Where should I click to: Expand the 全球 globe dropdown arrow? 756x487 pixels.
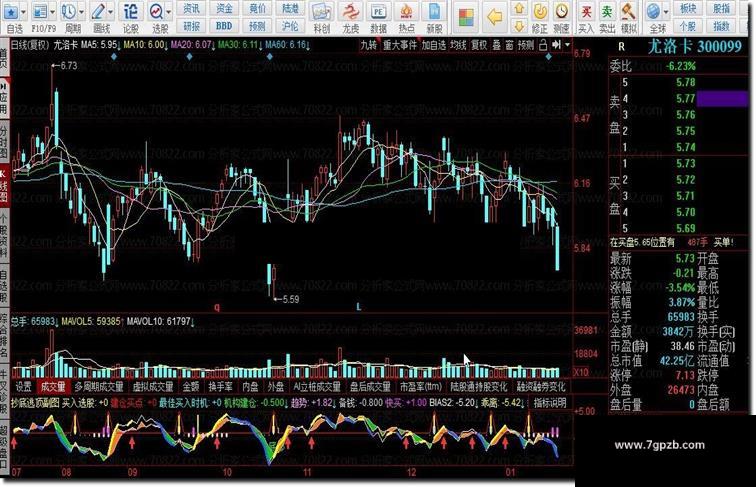click(666, 12)
